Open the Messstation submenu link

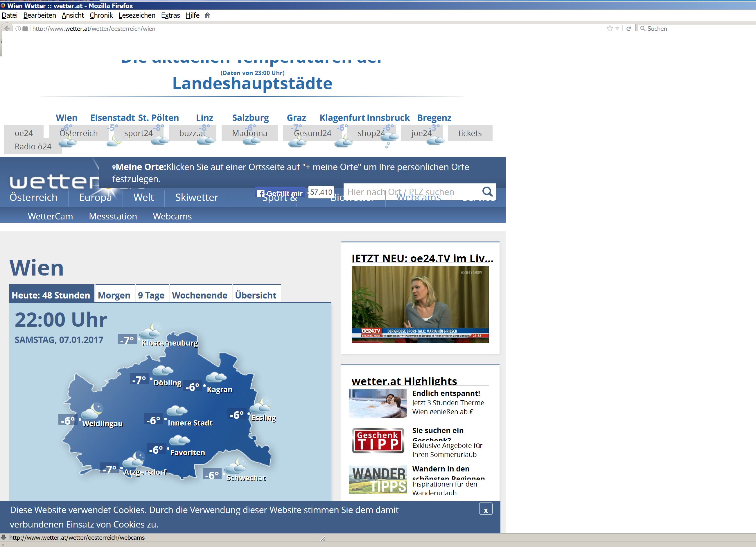(113, 216)
